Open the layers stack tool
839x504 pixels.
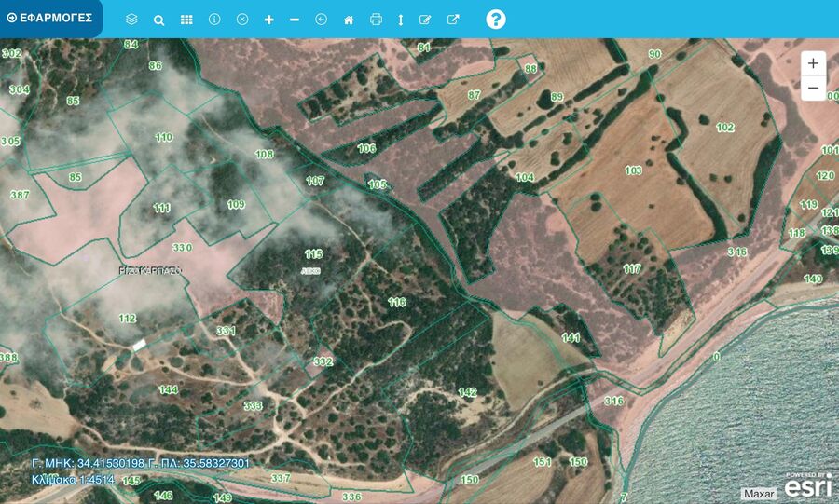click(x=131, y=20)
